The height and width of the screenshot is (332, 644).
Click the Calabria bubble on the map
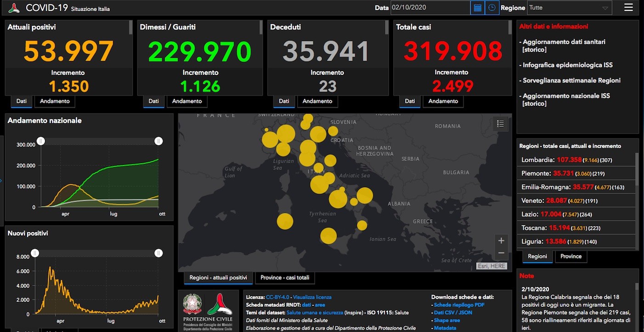[362, 225]
